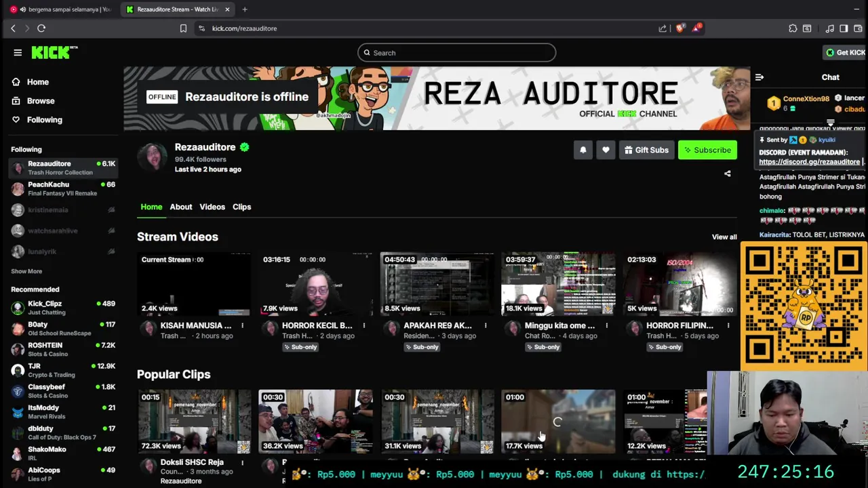Viewport: 868px width, 488px height.
Task: Open options menu for KISAH MANUSIA video
Action: [x=242, y=326]
